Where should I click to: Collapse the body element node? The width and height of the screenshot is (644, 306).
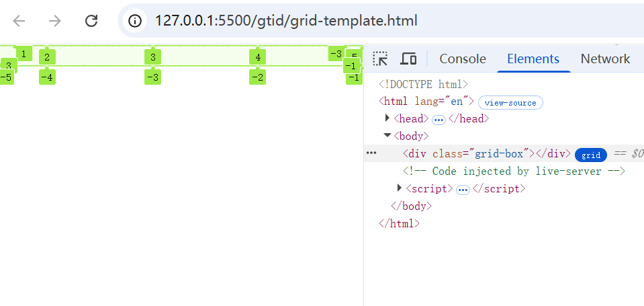coord(387,135)
